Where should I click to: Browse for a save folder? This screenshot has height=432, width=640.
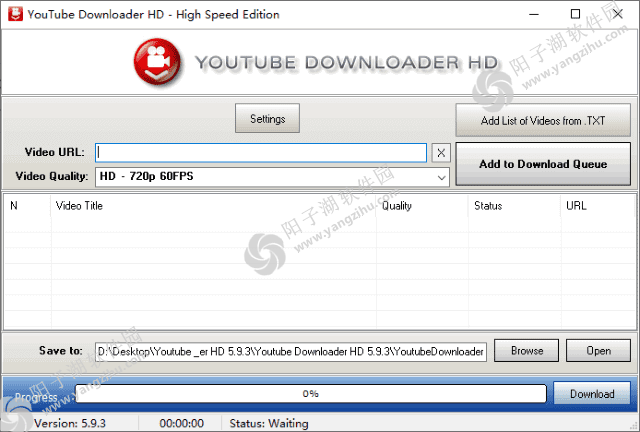[527, 351]
